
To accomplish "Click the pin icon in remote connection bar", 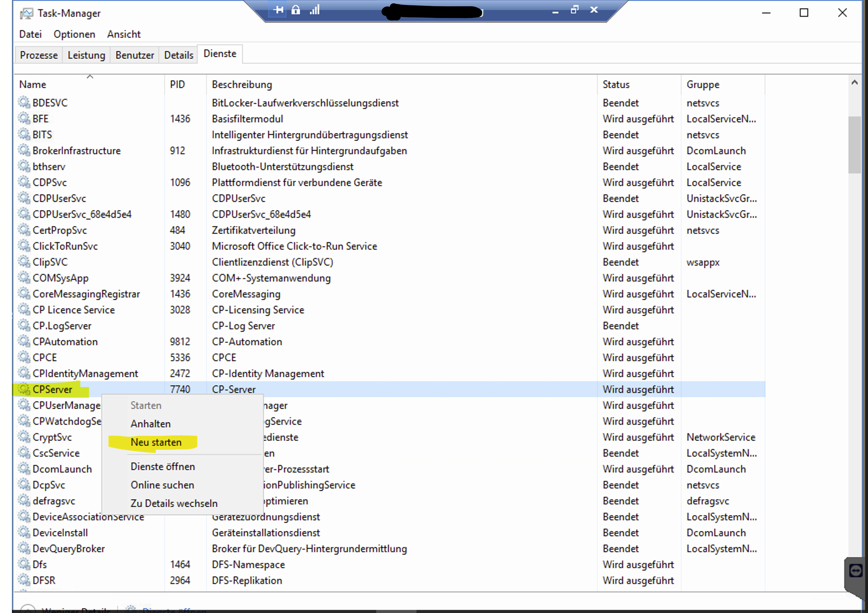I will [x=278, y=10].
